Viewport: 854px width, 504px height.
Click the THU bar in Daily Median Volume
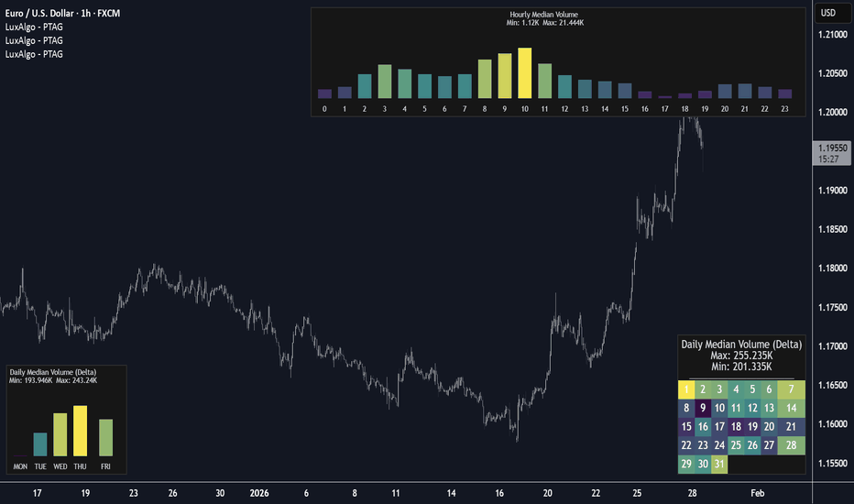pos(80,431)
